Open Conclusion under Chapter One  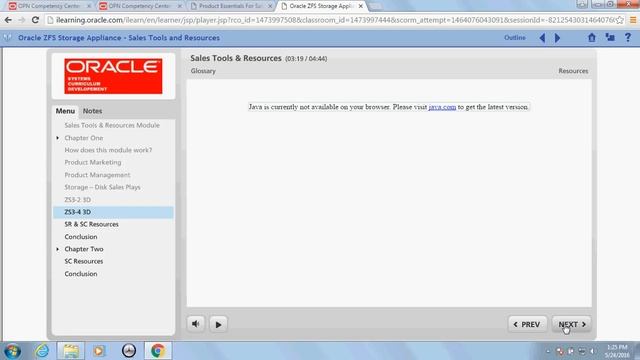point(81,237)
